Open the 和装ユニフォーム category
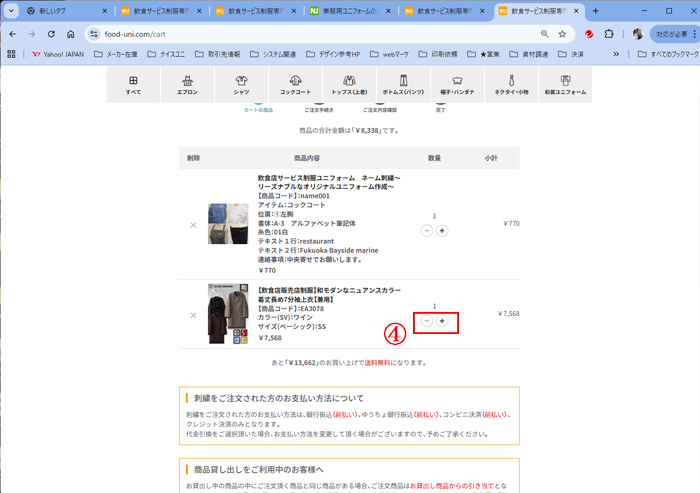This screenshot has width=700, height=493. [x=565, y=85]
